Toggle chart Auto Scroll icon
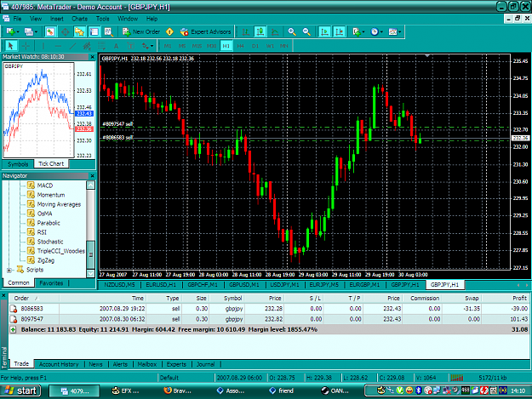Viewport: 532px width, 399px height. 324,31
